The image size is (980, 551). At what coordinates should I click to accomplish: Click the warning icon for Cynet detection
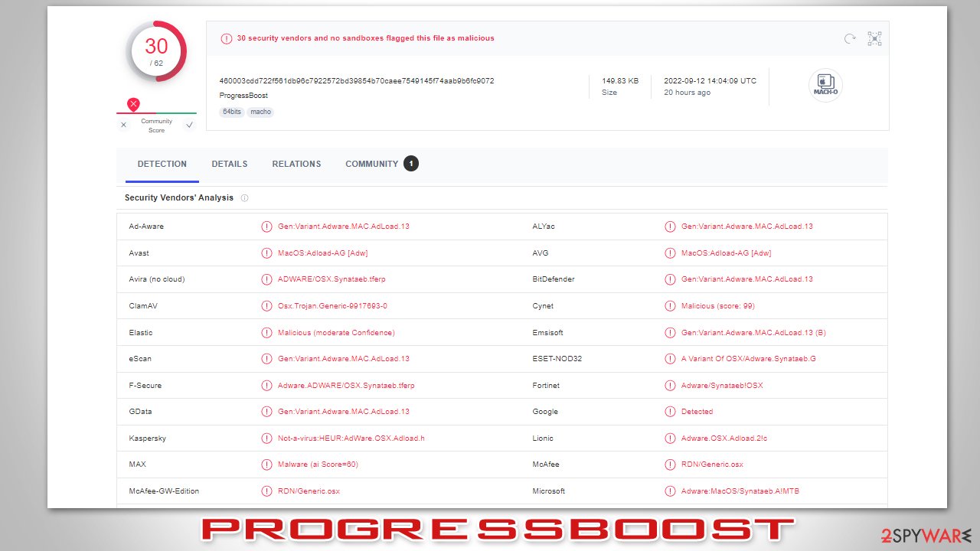(x=670, y=306)
